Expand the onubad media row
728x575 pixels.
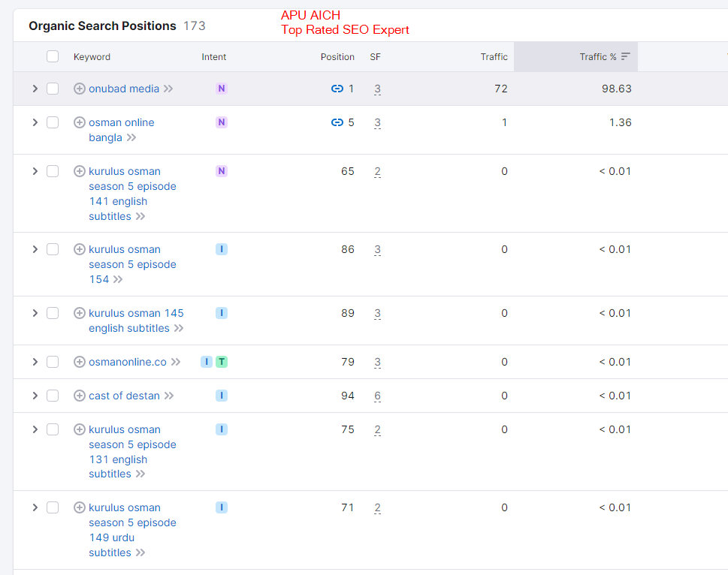click(x=35, y=89)
